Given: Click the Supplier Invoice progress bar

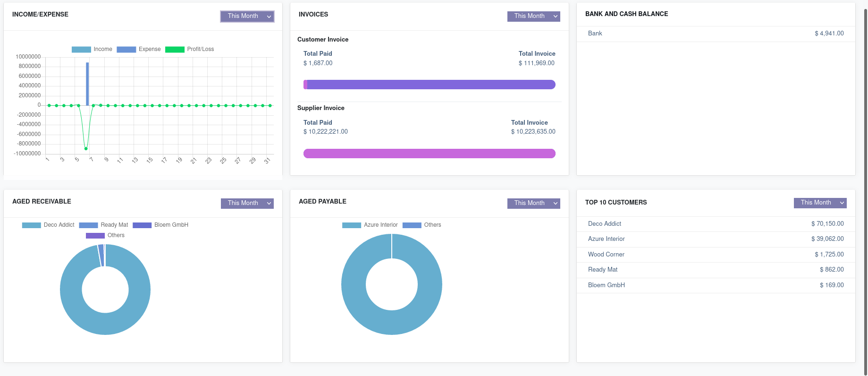Looking at the screenshot, I should [430, 154].
